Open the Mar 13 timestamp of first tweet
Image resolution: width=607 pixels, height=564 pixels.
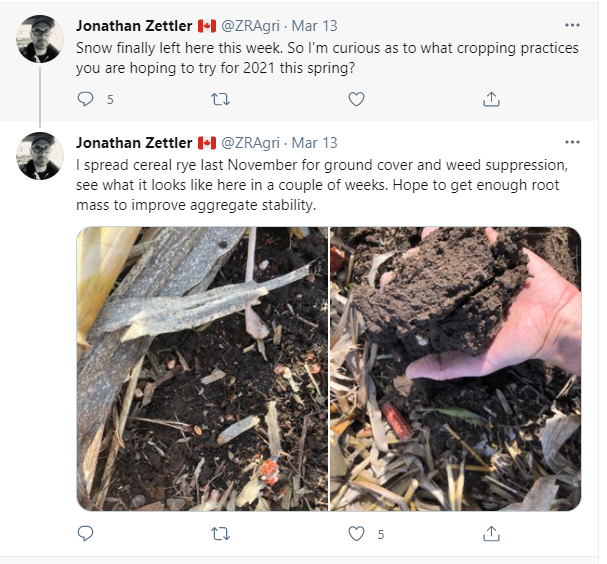coord(316,25)
